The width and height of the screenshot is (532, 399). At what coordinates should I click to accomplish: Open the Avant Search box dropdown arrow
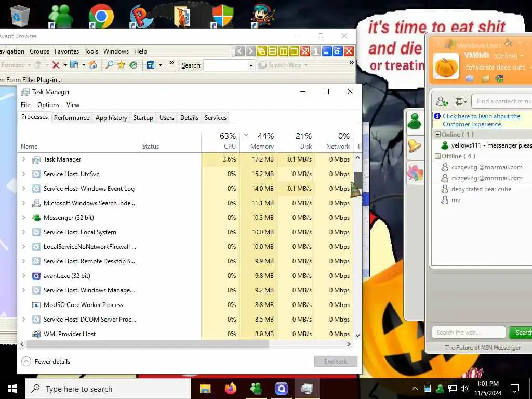coord(251,65)
